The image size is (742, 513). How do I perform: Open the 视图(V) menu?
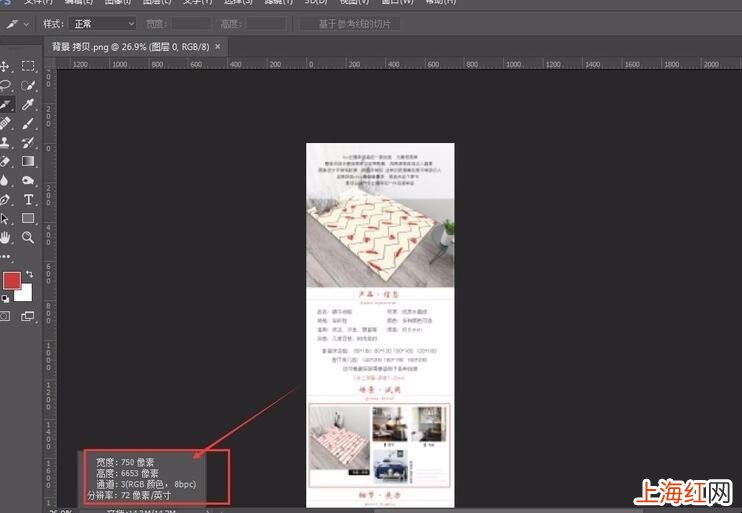pos(354,2)
